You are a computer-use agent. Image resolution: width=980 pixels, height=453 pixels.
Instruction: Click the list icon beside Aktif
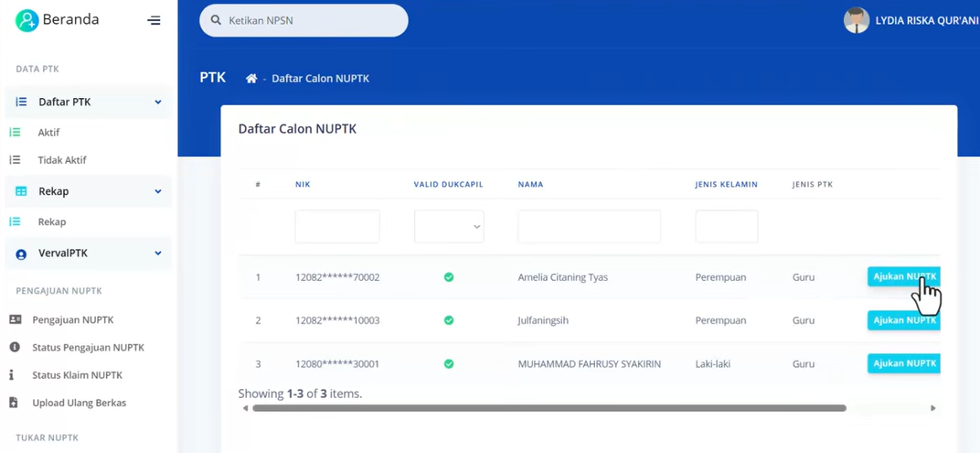click(15, 132)
